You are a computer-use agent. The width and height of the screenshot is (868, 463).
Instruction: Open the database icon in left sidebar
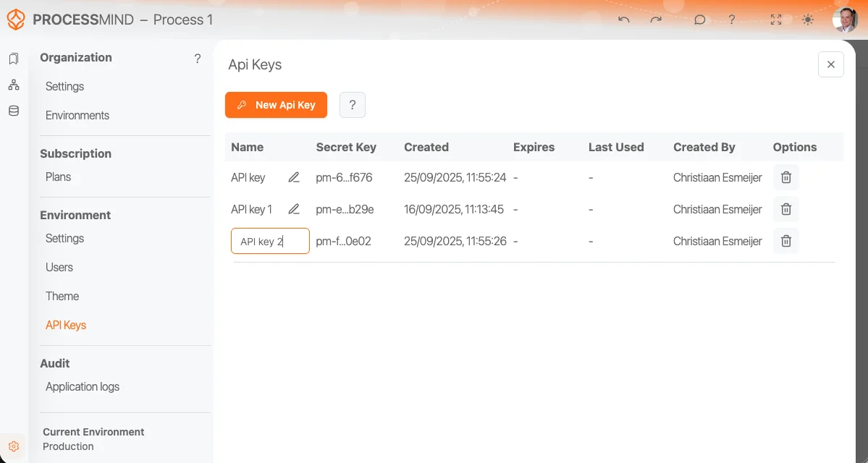pyautogui.click(x=14, y=111)
